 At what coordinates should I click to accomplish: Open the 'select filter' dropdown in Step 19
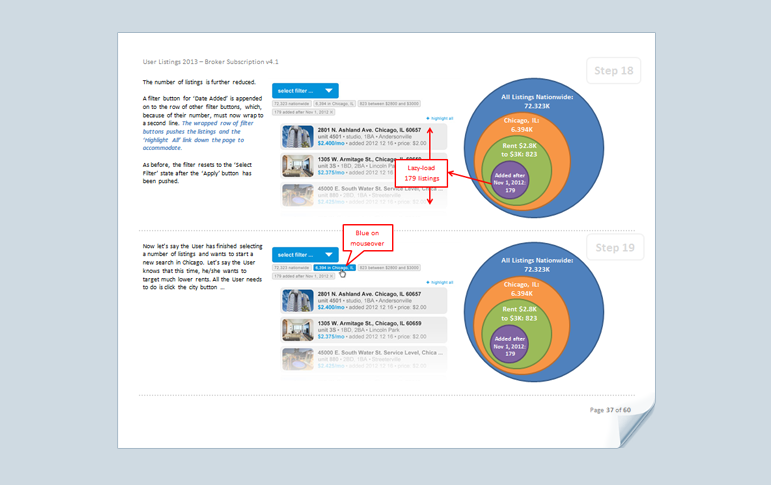(x=305, y=255)
